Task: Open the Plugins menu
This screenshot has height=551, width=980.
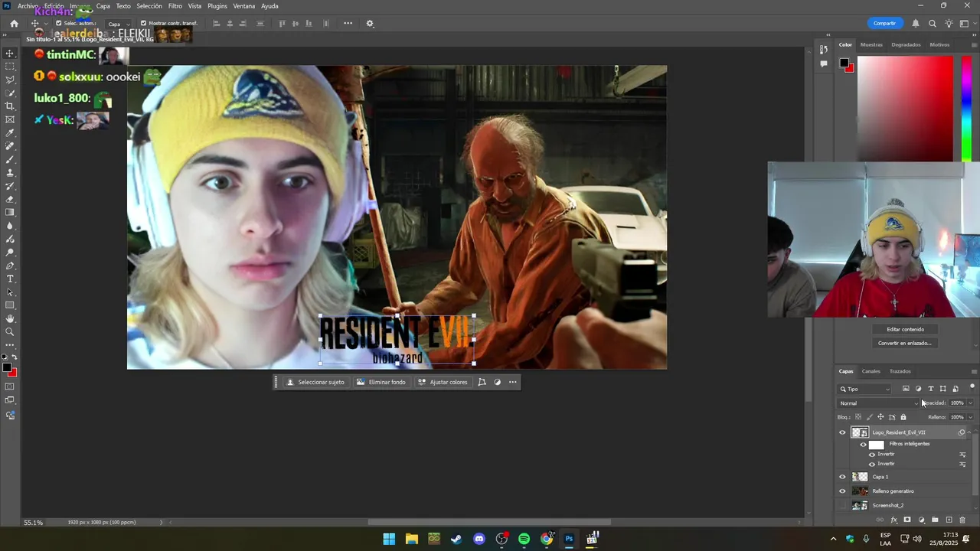Action: pyautogui.click(x=217, y=6)
